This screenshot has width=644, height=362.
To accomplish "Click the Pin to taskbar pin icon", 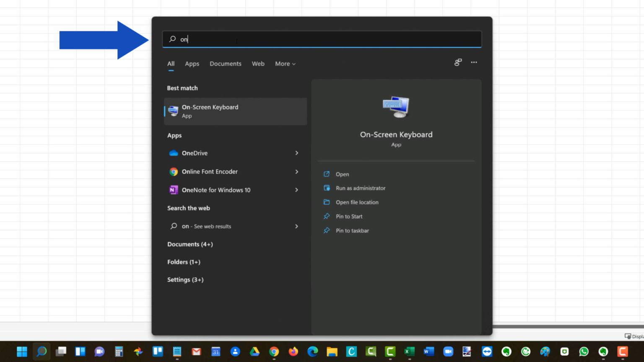I will [327, 230].
